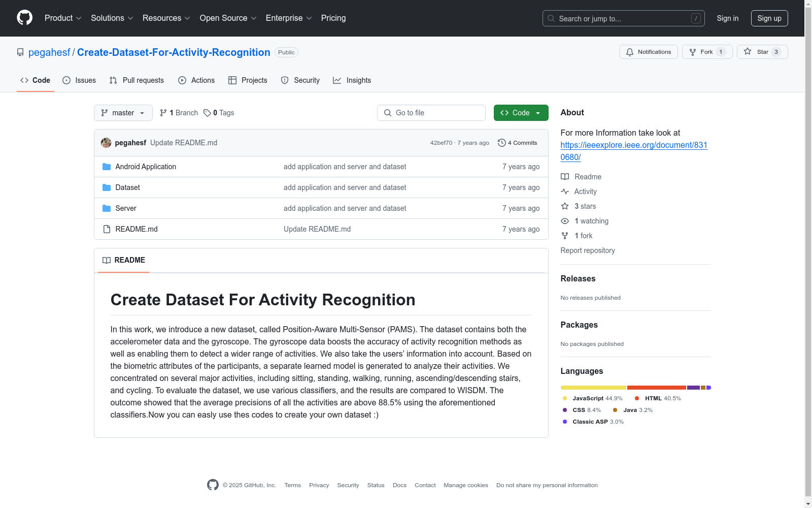Open the ieeexplore document link
The height and width of the screenshot is (508, 812).
click(634, 151)
